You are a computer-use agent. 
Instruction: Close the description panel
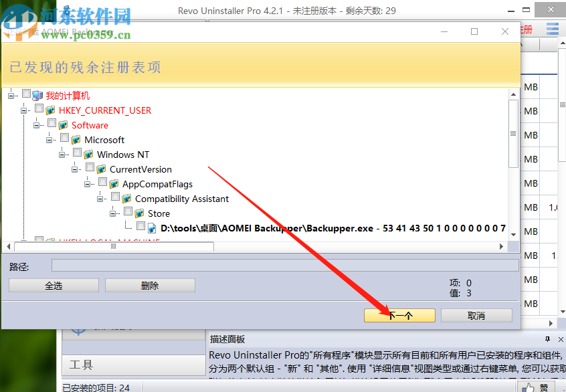point(561,339)
